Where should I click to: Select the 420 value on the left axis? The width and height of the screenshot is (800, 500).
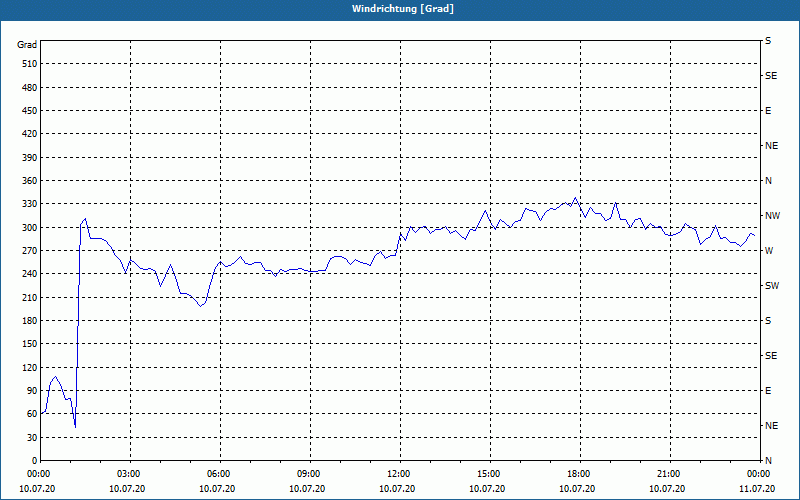[30, 134]
